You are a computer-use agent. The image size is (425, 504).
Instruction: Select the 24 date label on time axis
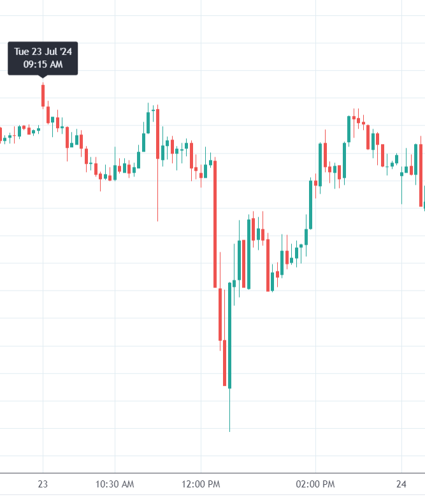[401, 484]
